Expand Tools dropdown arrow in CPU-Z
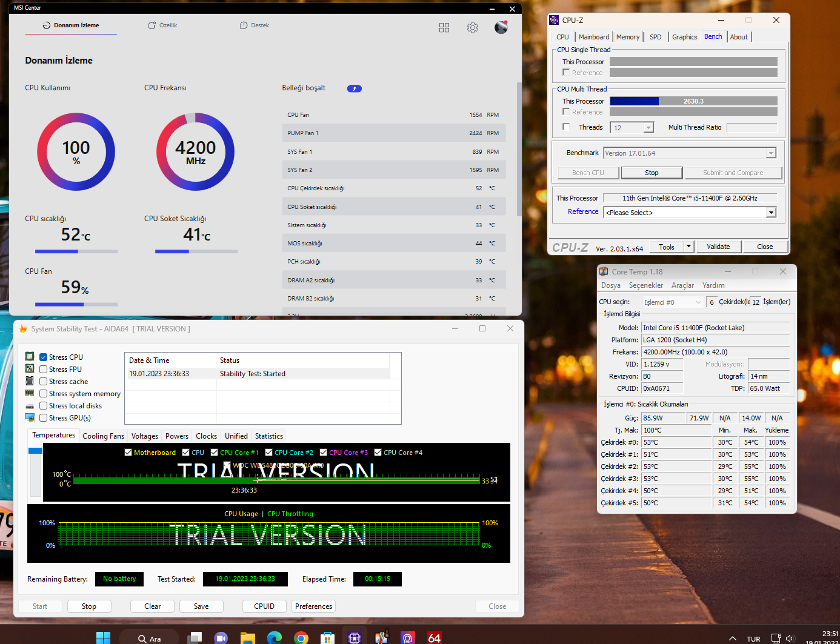Viewport: 840px width, 644px height. point(688,247)
